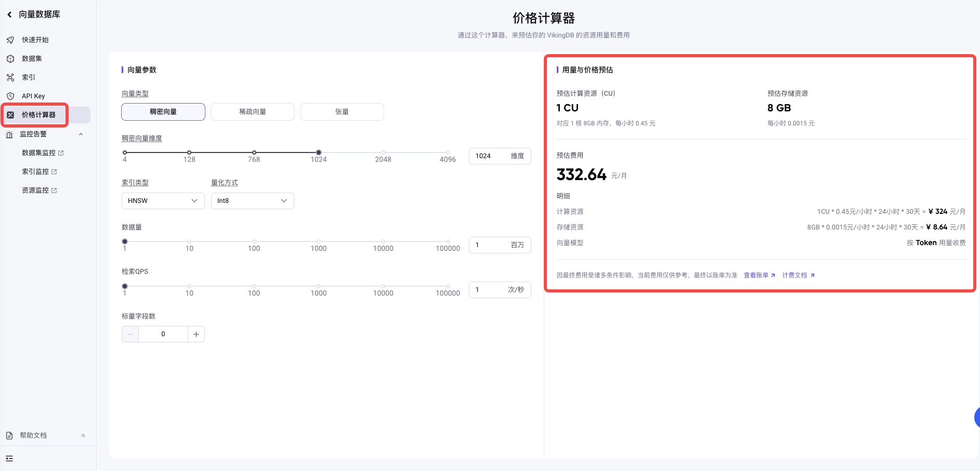Click the document icon for 帮助文档
The height and width of the screenshot is (471, 980).
click(x=9, y=436)
